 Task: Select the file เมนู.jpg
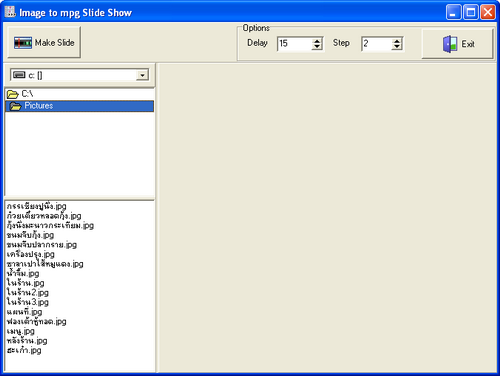click(x=20, y=331)
